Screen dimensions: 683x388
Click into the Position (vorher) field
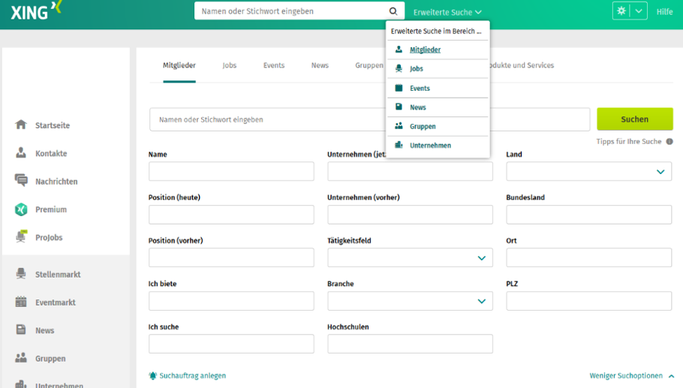pyautogui.click(x=231, y=257)
